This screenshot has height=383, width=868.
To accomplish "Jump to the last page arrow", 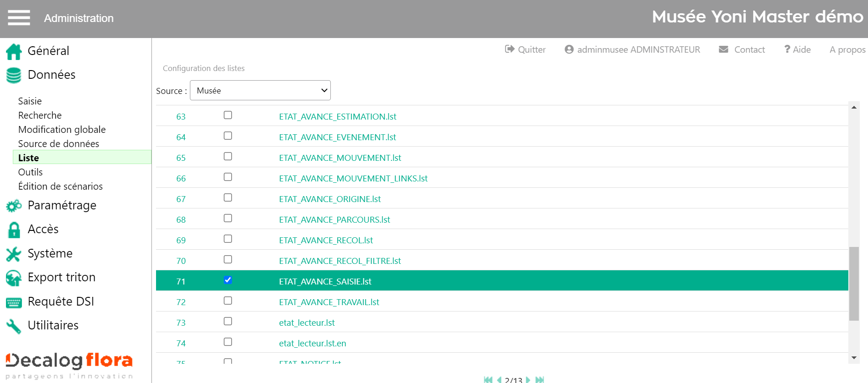I will coord(540,379).
